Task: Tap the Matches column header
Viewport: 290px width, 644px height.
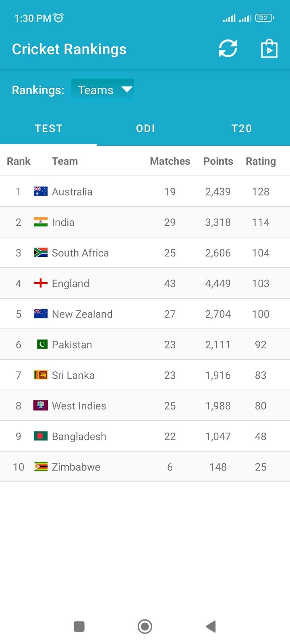Action: tap(170, 161)
